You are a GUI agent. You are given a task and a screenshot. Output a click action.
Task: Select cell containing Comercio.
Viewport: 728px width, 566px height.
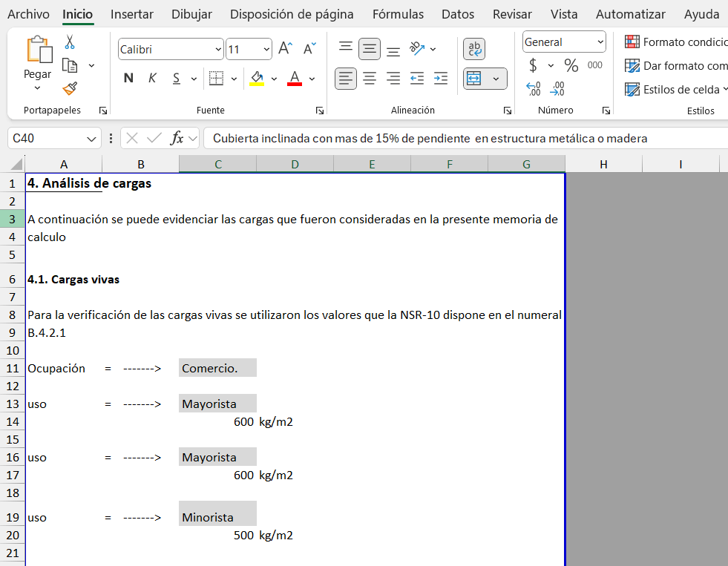coord(217,368)
